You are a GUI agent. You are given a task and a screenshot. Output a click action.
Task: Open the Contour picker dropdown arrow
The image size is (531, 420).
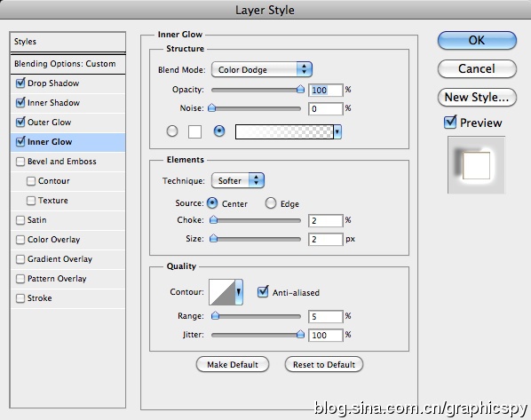point(239,292)
